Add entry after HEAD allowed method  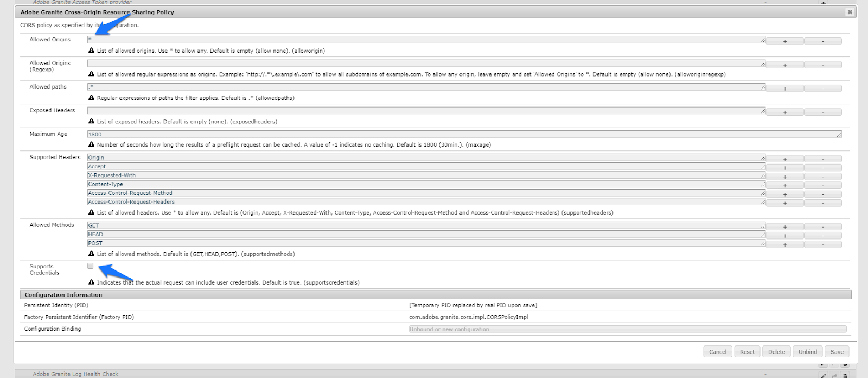pos(784,236)
